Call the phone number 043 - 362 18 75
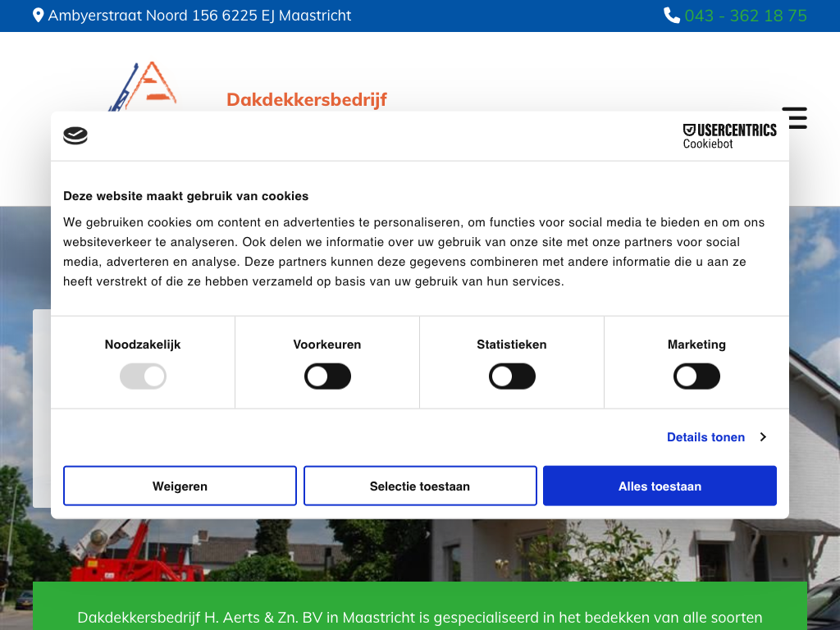The image size is (840, 630). tap(745, 16)
